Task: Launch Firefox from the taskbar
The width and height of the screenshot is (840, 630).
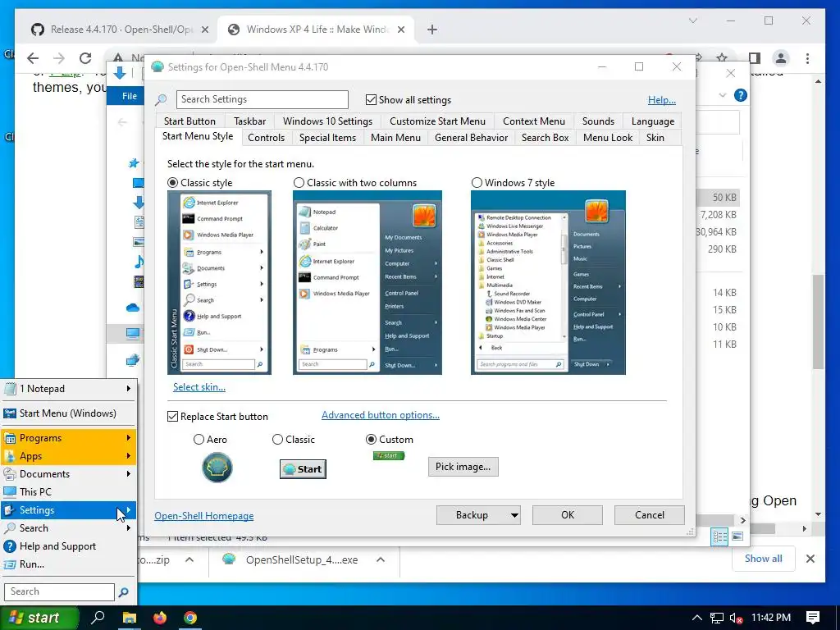Action: pos(160,618)
